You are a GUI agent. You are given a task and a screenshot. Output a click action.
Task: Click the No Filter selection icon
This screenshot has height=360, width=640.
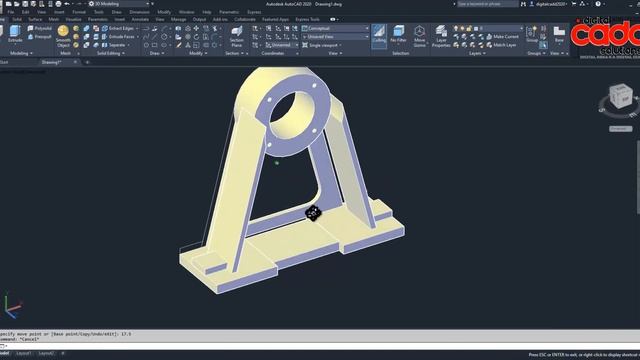tap(398, 34)
